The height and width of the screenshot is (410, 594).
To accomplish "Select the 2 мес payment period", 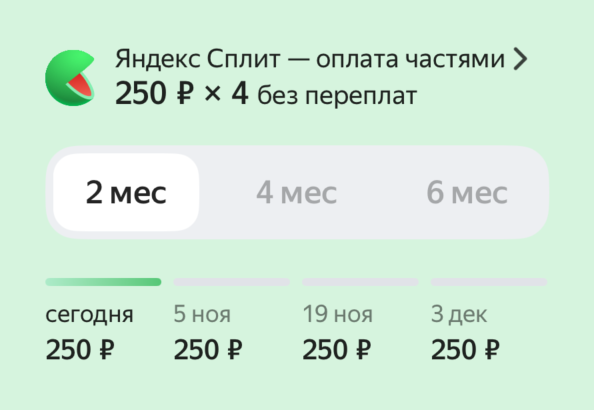I will (126, 192).
